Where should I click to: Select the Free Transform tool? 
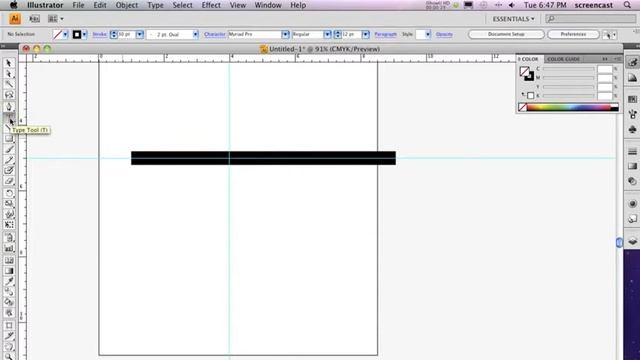[9, 225]
